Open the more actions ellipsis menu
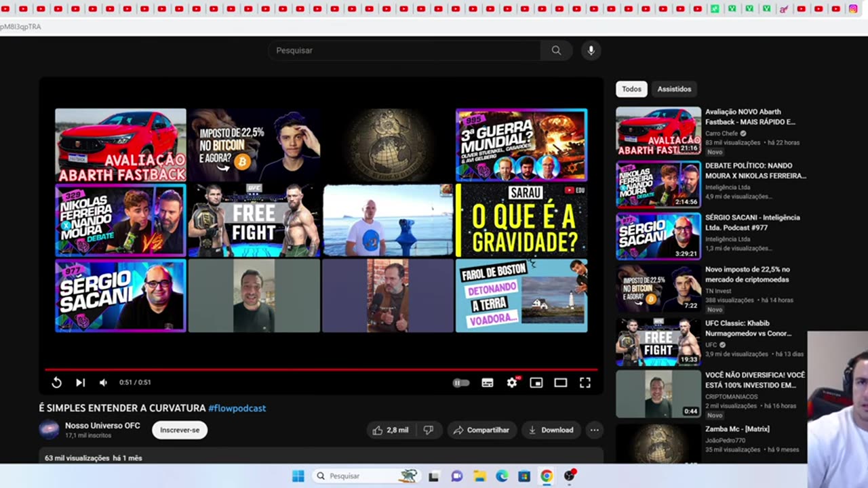 595,430
